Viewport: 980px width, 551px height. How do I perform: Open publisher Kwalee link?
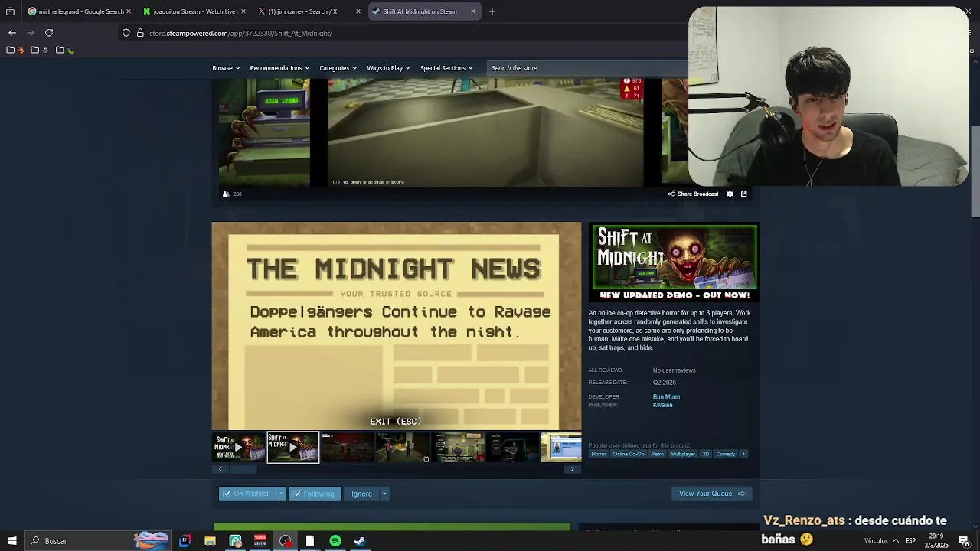(662, 405)
